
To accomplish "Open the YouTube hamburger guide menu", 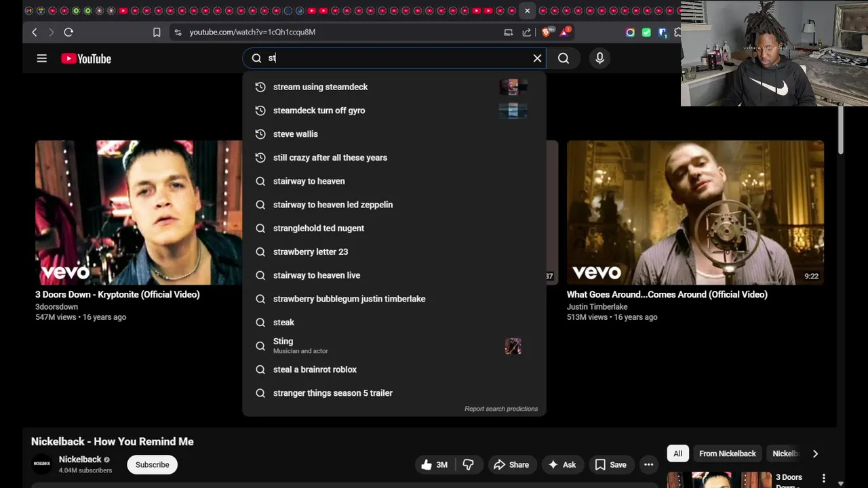I will click(x=41, y=58).
